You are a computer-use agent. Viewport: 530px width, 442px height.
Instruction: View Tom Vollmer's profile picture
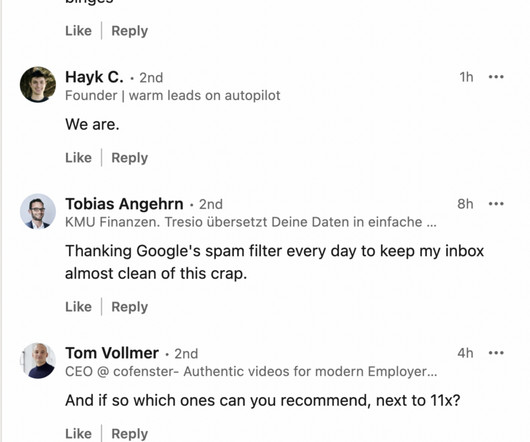click(38, 361)
